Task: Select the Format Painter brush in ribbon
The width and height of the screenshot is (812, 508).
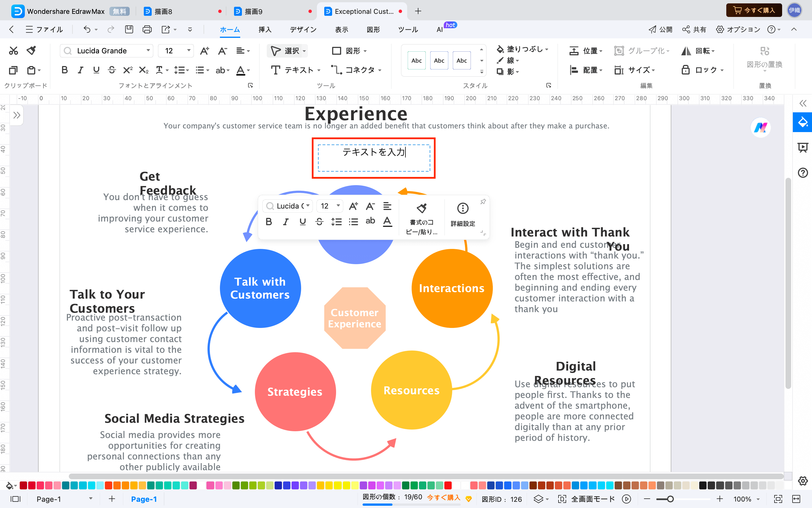Action: tap(32, 51)
